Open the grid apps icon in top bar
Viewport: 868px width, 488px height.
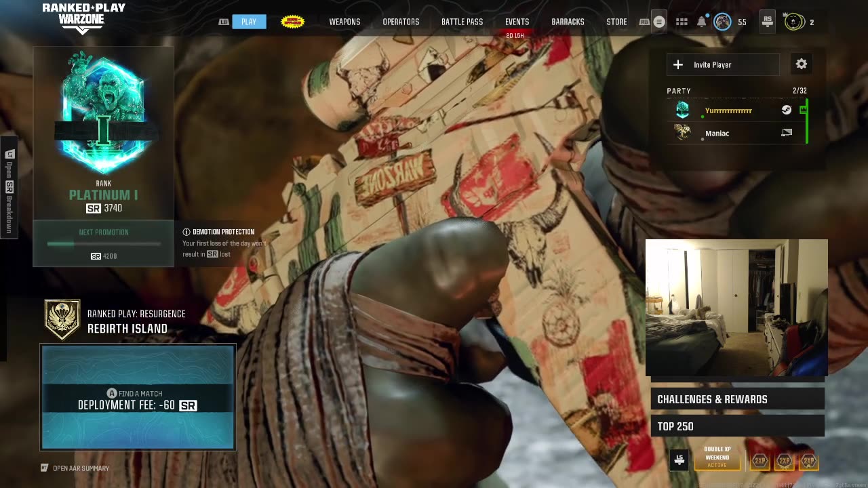[682, 22]
